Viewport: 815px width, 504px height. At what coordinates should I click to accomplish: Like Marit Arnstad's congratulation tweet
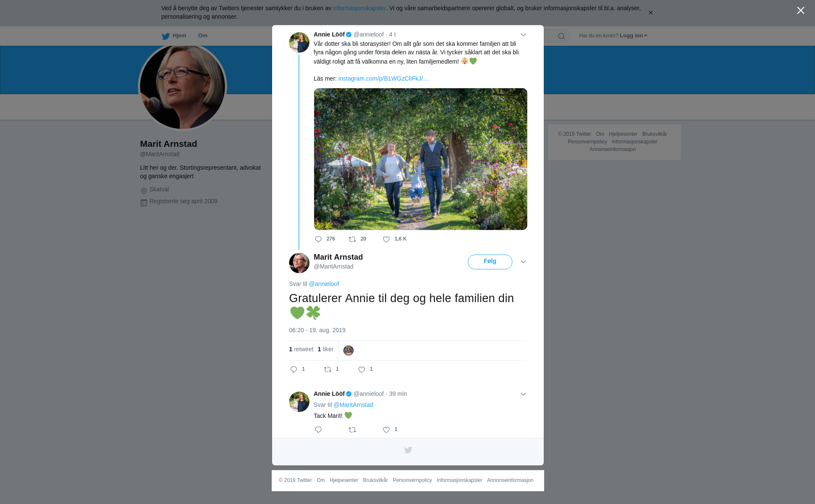(362, 370)
